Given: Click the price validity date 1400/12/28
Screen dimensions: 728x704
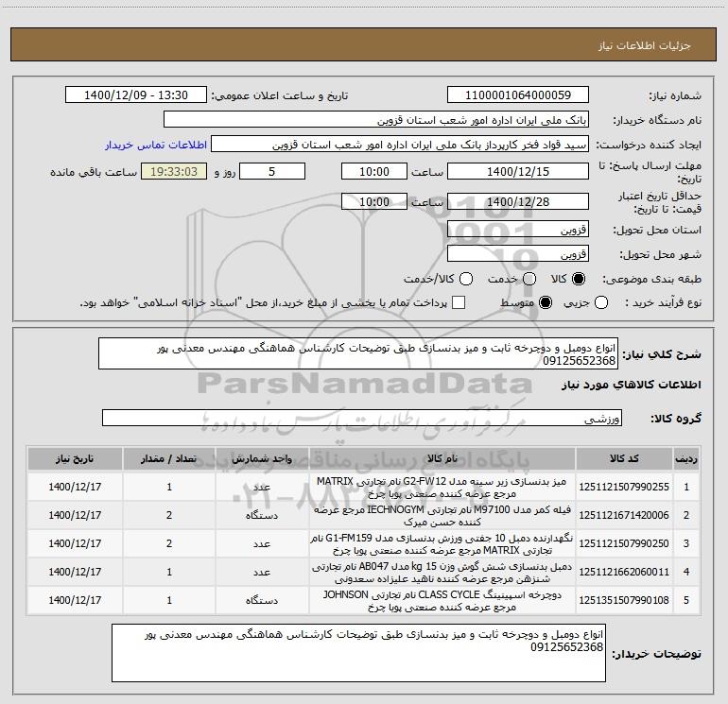Looking at the screenshot, I should click(518, 201).
